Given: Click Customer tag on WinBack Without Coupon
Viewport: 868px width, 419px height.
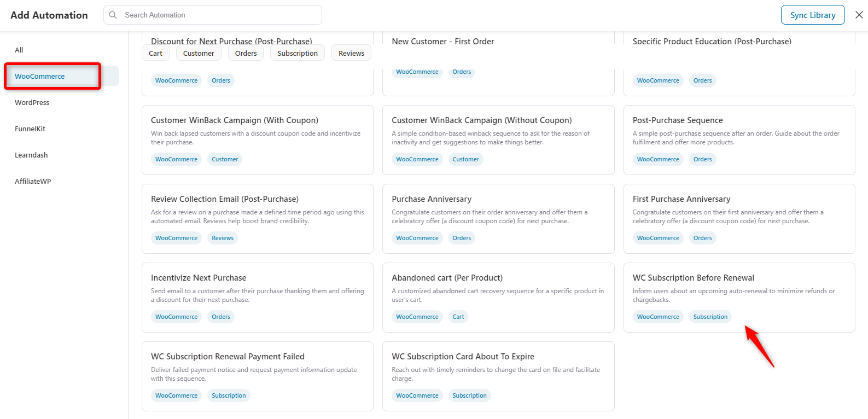Looking at the screenshot, I should 465,159.
